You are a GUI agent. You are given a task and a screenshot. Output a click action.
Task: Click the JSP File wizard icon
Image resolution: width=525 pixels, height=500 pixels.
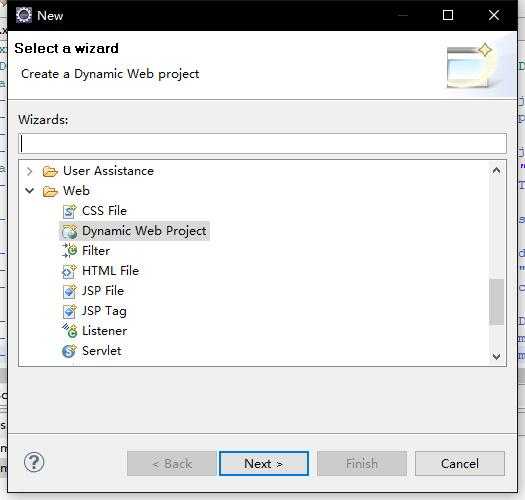pyautogui.click(x=69, y=291)
